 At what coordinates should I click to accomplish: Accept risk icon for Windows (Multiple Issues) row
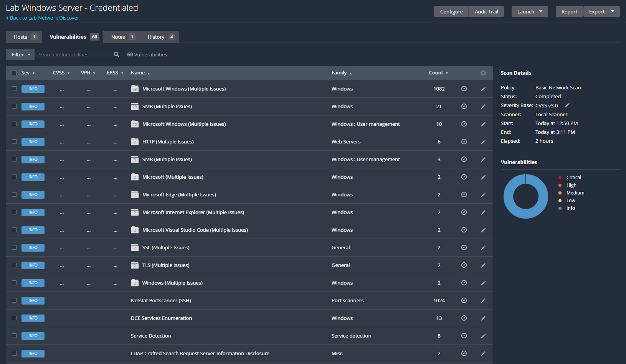point(464,283)
